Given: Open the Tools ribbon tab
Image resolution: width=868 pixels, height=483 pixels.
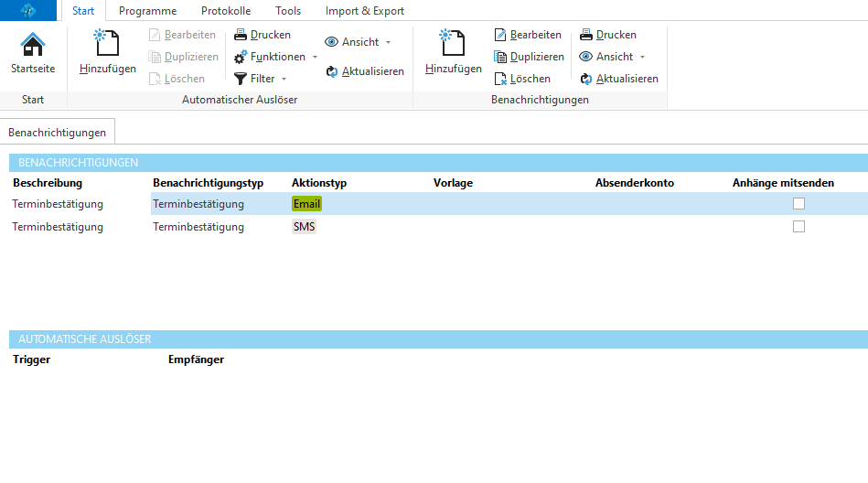Looking at the screenshot, I should click(x=288, y=11).
